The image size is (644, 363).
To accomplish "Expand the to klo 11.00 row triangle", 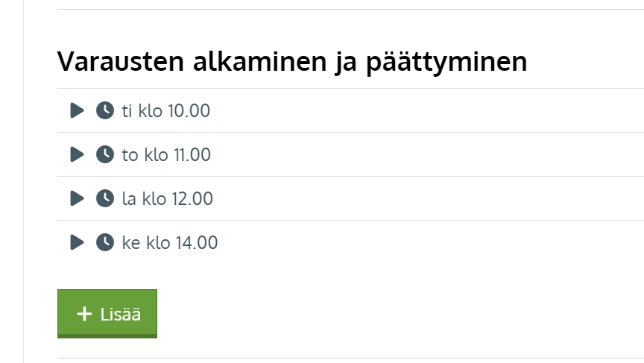I will point(77,155).
